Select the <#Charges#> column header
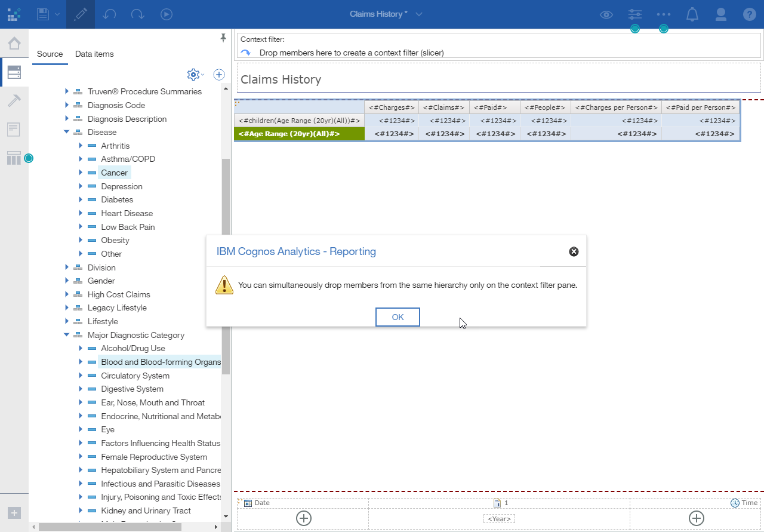Viewport: 764px width, 532px height. click(392, 107)
